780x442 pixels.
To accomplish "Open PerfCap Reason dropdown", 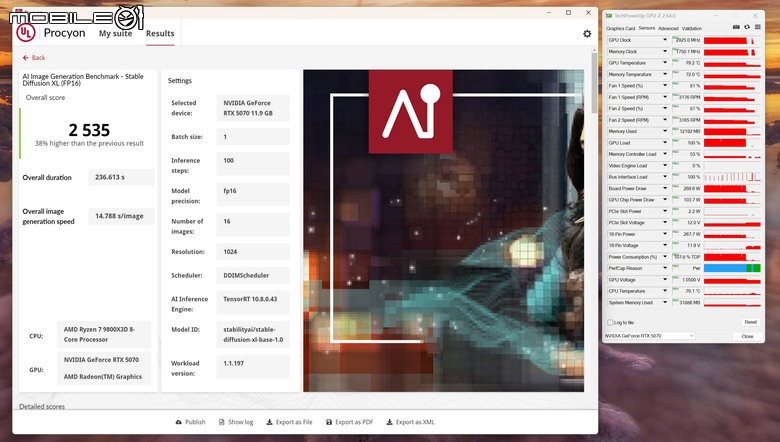I will click(x=665, y=268).
